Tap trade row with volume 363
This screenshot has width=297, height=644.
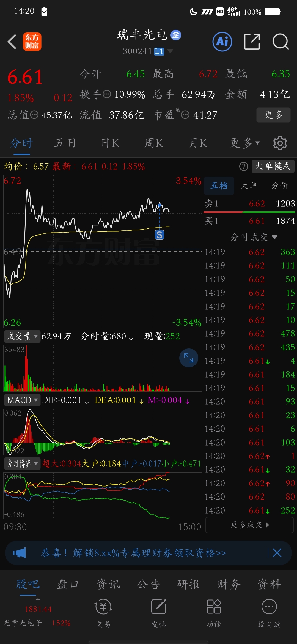coord(249,252)
